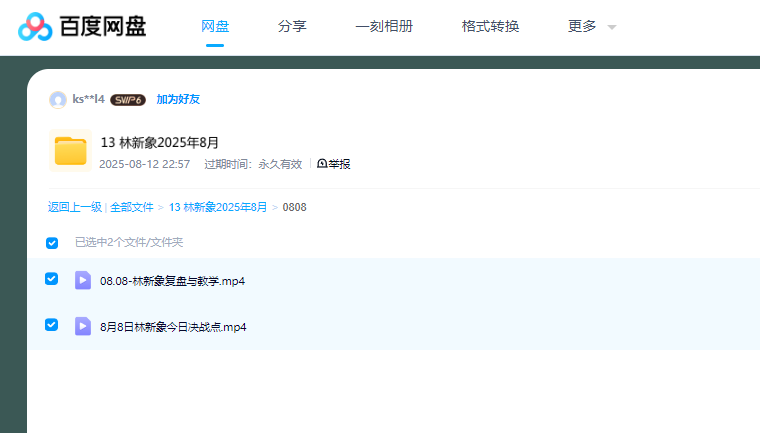Expand the 更多 dropdown menu
The width and height of the screenshot is (760, 433).
pyautogui.click(x=582, y=26)
